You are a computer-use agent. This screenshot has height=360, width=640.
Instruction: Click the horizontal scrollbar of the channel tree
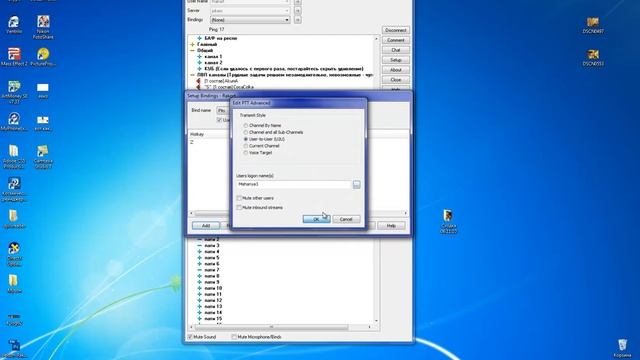pyautogui.click(x=271, y=327)
